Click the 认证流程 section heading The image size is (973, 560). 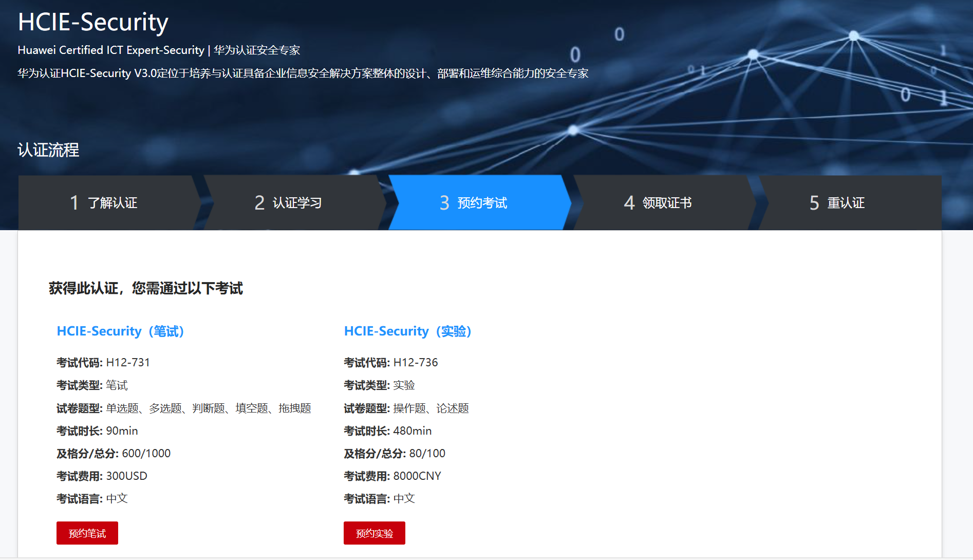(x=48, y=150)
